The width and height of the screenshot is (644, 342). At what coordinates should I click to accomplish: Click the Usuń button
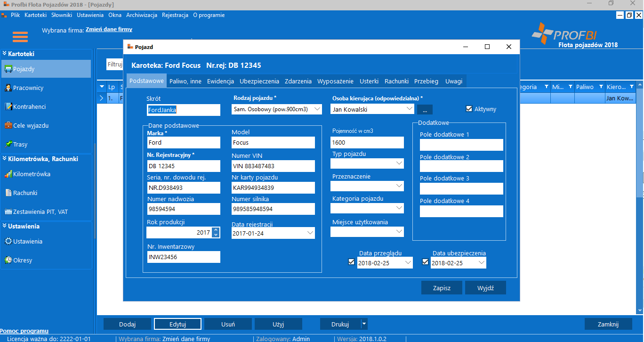(228, 324)
